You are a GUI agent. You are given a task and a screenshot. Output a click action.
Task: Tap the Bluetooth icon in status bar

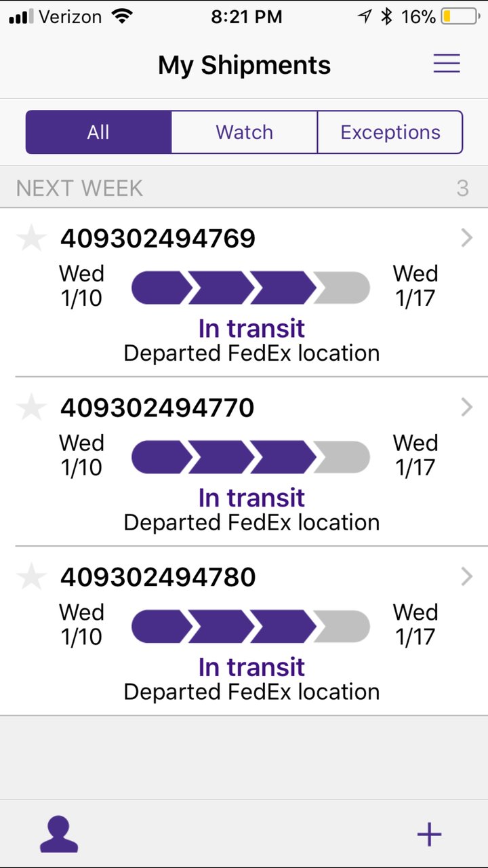[x=386, y=17]
